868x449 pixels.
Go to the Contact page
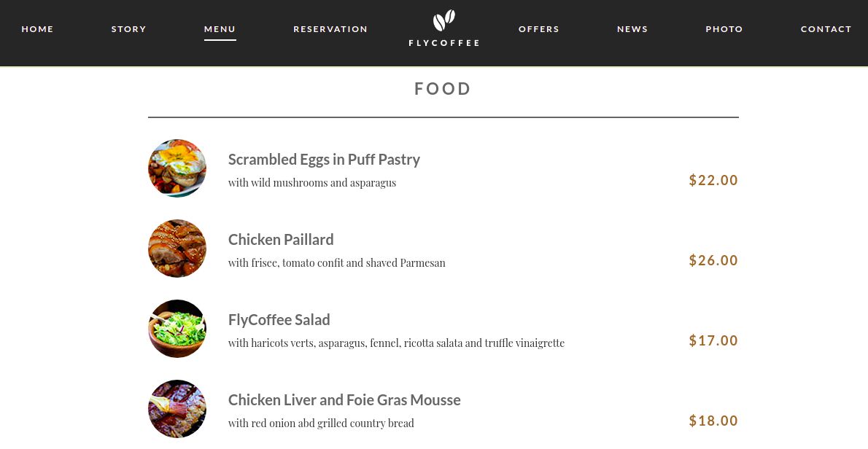[826, 29]
